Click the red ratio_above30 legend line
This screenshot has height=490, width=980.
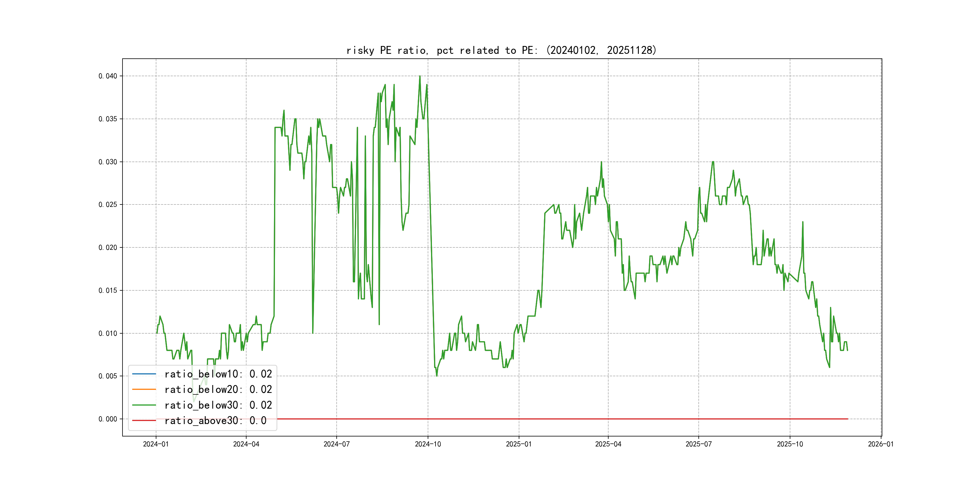144,420
